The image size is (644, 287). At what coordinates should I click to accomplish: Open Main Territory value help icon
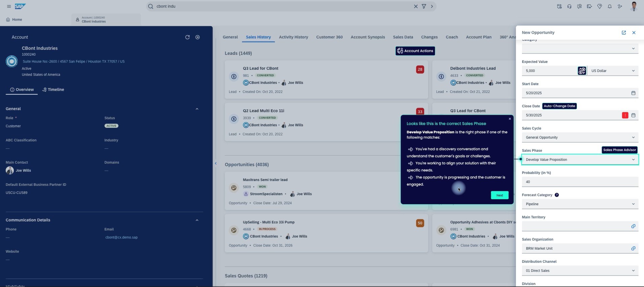pyautogui.click(x=633, y=226)
